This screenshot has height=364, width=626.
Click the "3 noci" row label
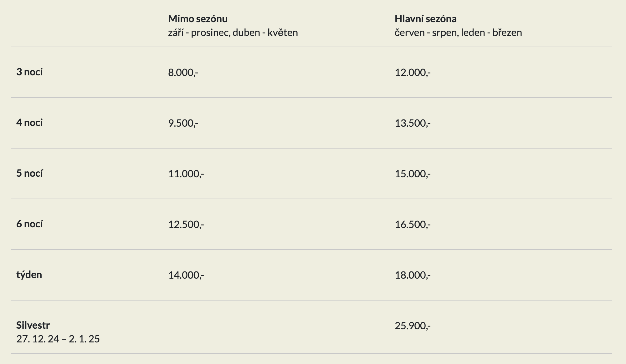29,72
